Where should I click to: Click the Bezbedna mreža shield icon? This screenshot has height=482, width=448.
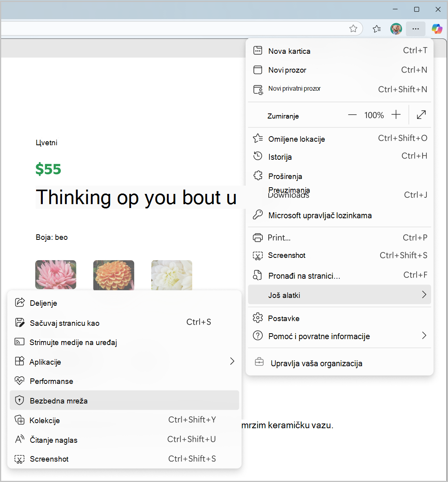[19, 400]
